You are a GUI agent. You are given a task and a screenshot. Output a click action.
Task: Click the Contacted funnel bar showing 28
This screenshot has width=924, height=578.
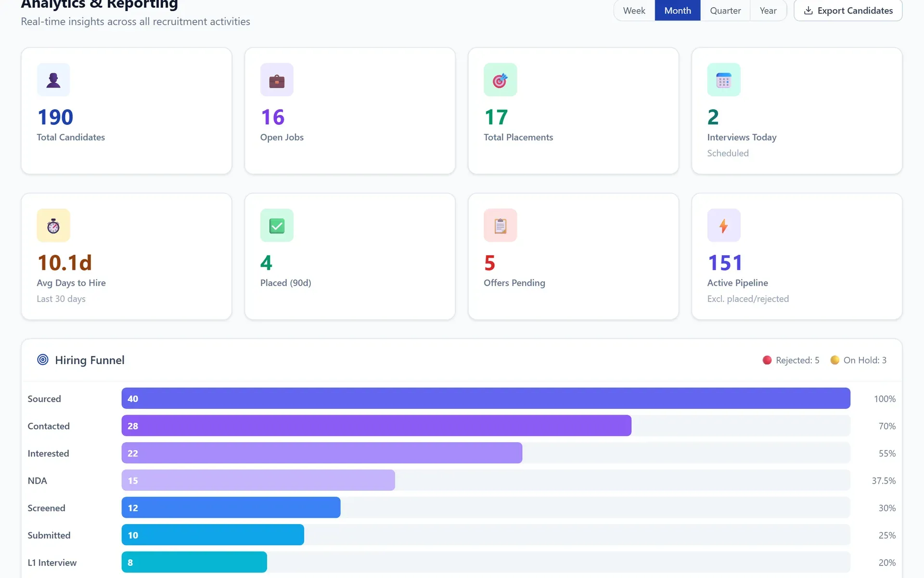tap(376, 426)
